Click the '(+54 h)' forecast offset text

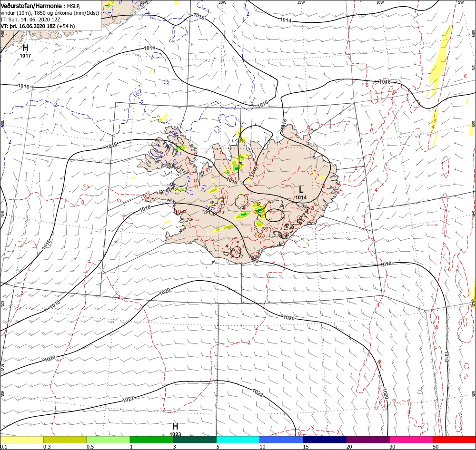click(x=66, y=26)
